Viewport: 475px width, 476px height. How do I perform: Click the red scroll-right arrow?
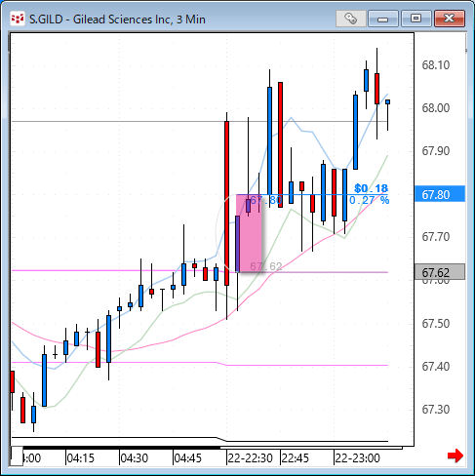point(455,456)
